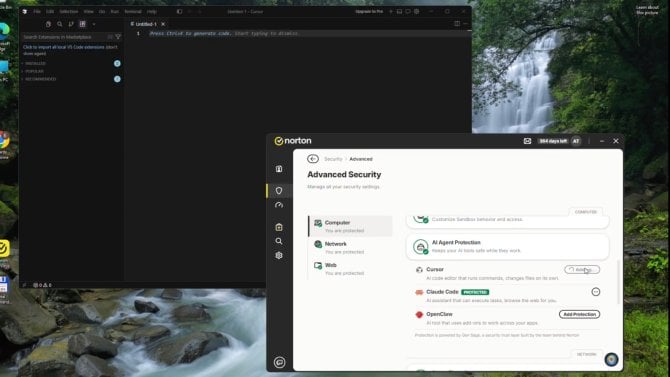Open Norton Performance gauge sidebar icon
670x377 pixels.
pyautogui.click(x=279, y=205)
